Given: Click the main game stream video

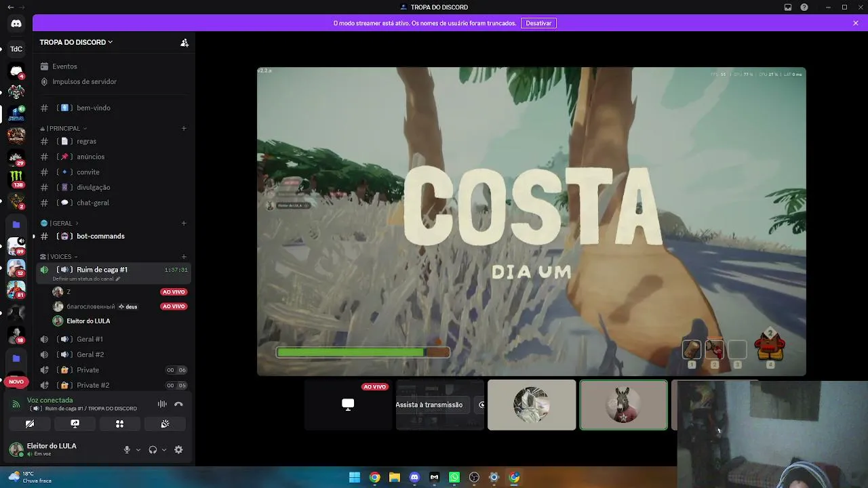Looking at the screenshot, I should [532, 221].
